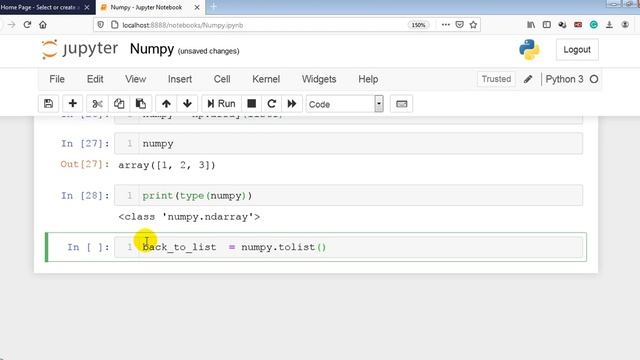Reload the page in the browser
The width and height of the screenshot is (640, 360).
click(x=27, y=24)
